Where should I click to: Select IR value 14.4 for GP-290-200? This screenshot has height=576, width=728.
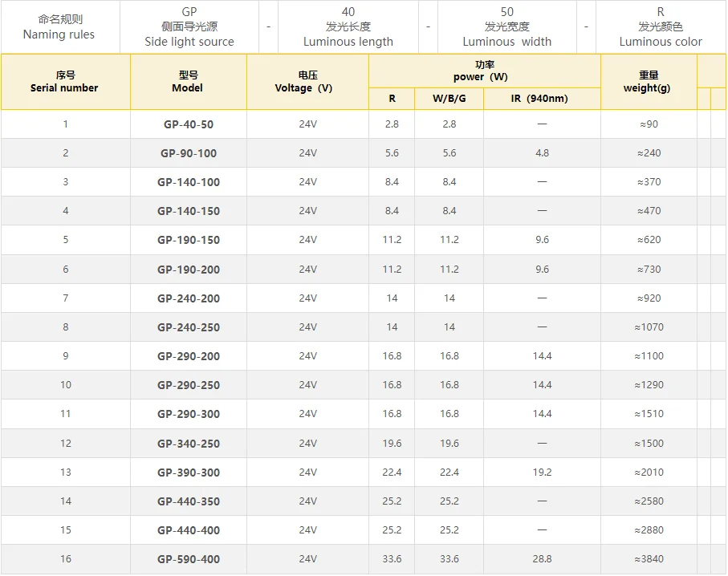point(542,356)
